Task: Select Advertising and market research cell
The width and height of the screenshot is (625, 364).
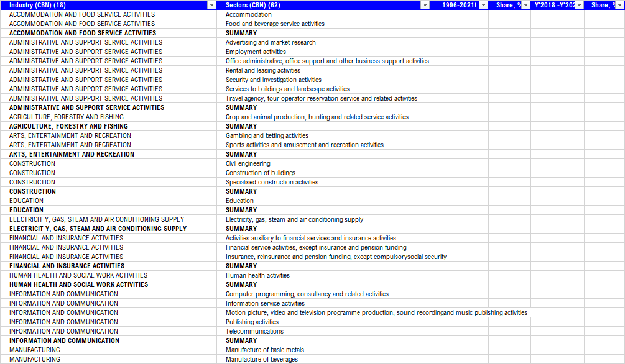Action: [323, 42]
